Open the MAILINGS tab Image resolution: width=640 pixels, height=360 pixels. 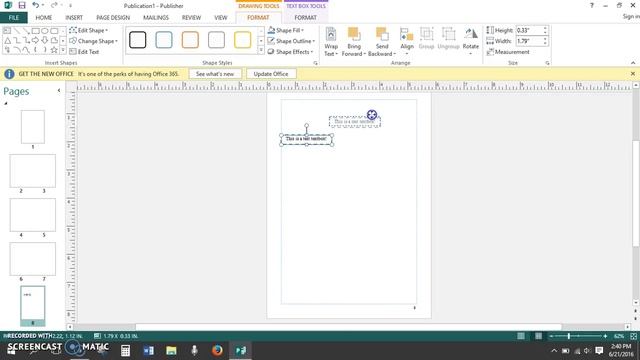tap(156, 18)
